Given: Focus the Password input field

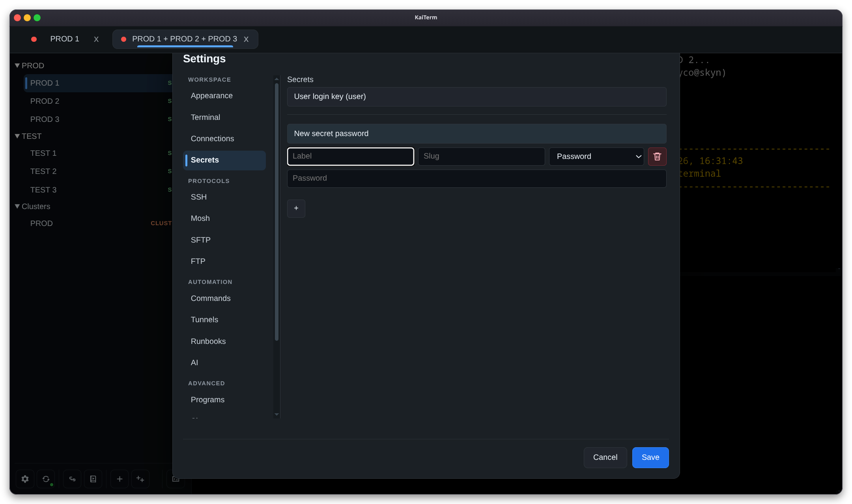Looking at the screenshot, I should click(476, 179).
